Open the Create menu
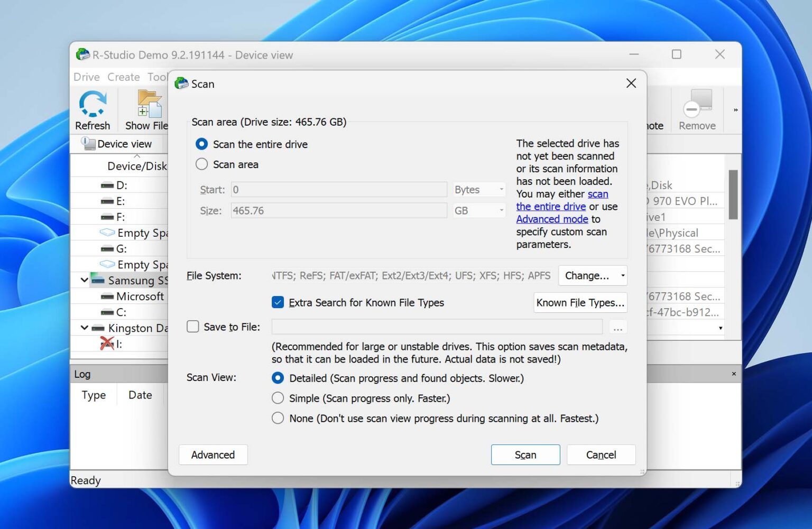The height and width of the screenshot is (529, 812). (123, 77)
